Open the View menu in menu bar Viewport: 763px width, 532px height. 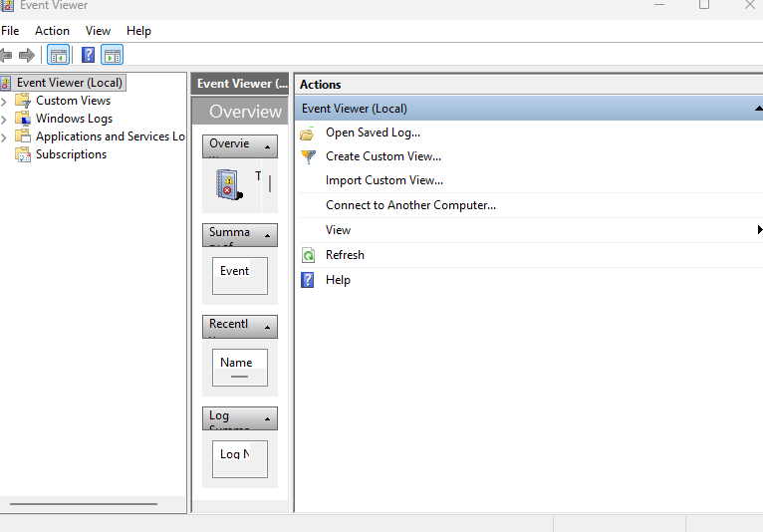click(98, 31)
